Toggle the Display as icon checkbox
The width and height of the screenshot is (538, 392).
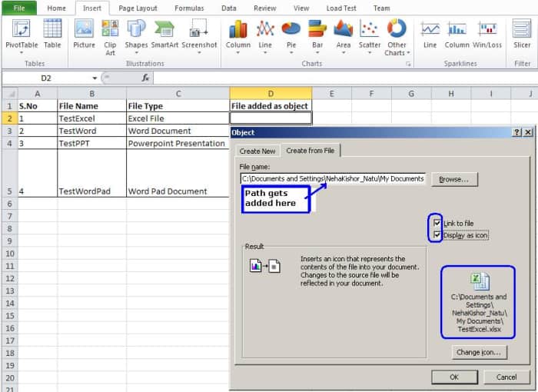tap(437, 235)
